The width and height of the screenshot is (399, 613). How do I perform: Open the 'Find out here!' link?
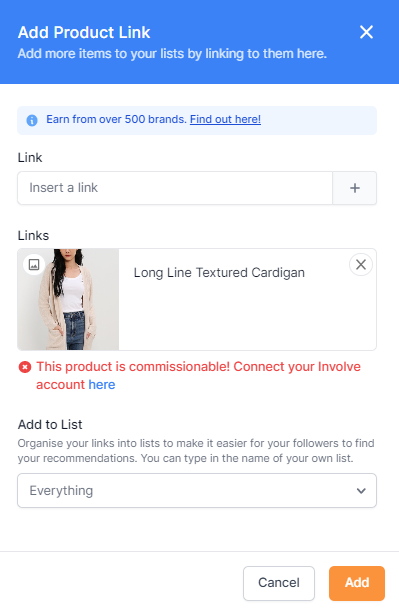pyautogui.click(x=225, y=119)
